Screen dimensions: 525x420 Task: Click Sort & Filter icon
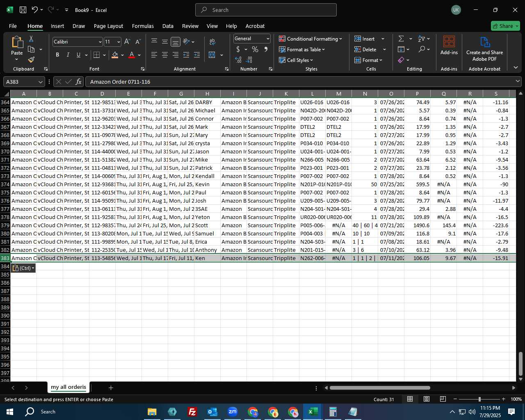[422, 39]
